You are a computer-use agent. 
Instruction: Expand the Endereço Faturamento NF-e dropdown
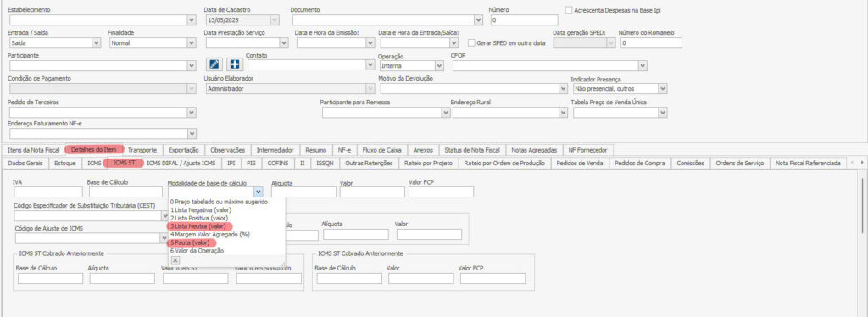(x=191, y=133)
